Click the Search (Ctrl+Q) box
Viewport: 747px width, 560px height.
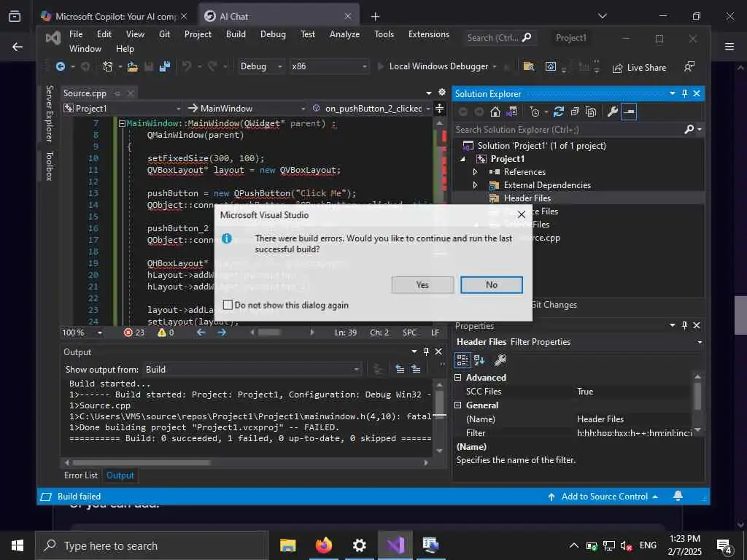click(x=499, y=38)
